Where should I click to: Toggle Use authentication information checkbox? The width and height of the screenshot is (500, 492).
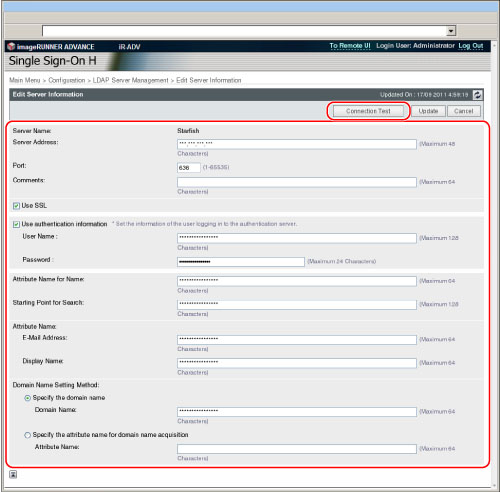[x=16, y=224]
